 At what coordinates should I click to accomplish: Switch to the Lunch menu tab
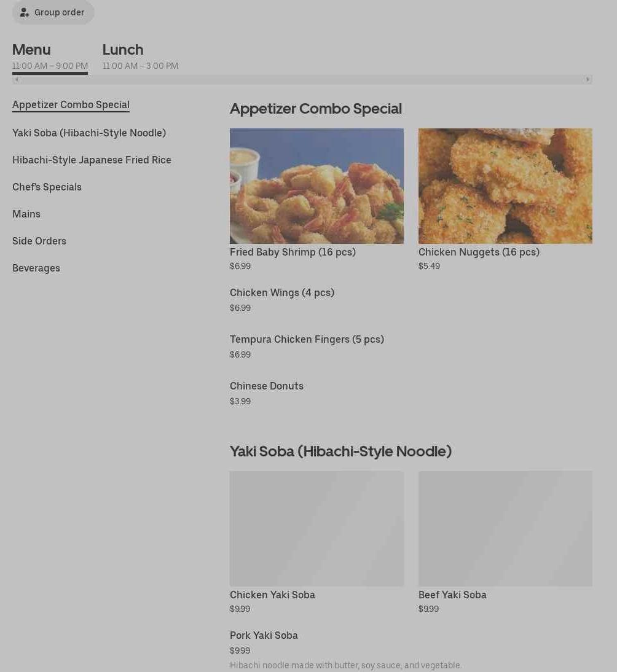[x=140, y=56]
